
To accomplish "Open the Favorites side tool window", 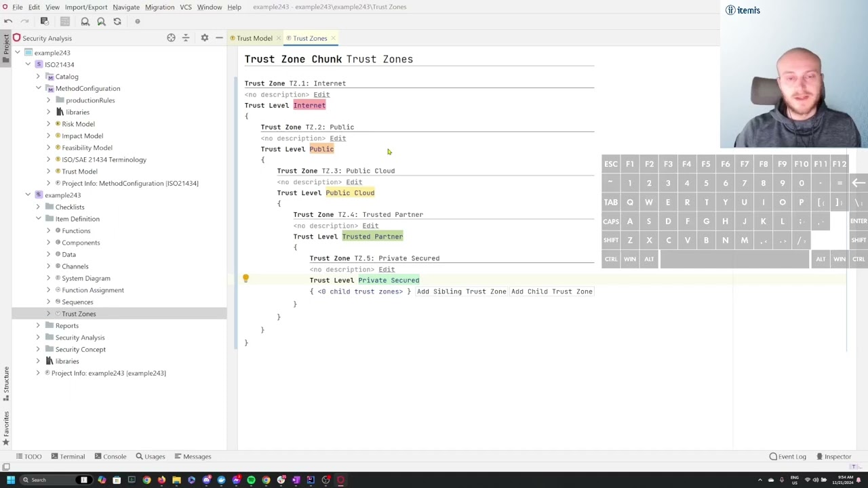I will [x=5, y=427].
